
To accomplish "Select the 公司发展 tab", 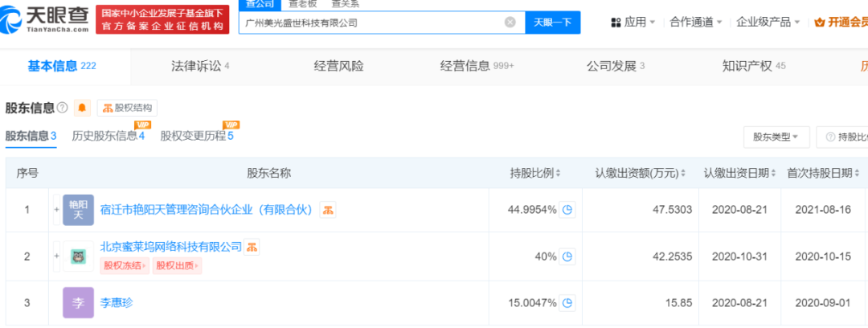I will (616, 66).
